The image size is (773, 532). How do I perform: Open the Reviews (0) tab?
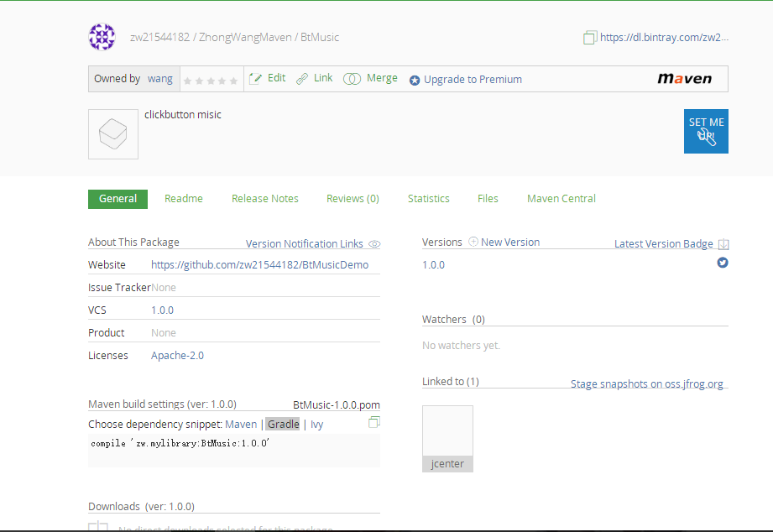(353, 199)
